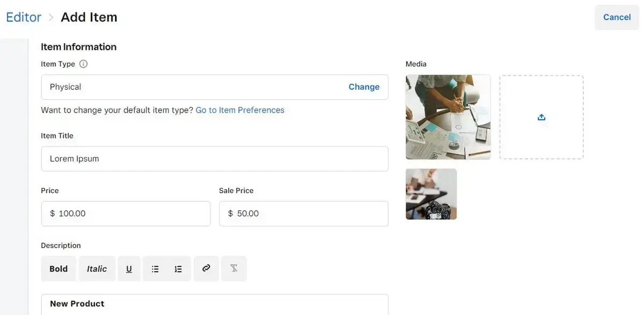Go to Item Preferences link
Viewport: 644px width, 315px height.
click(x=240, y=110)
